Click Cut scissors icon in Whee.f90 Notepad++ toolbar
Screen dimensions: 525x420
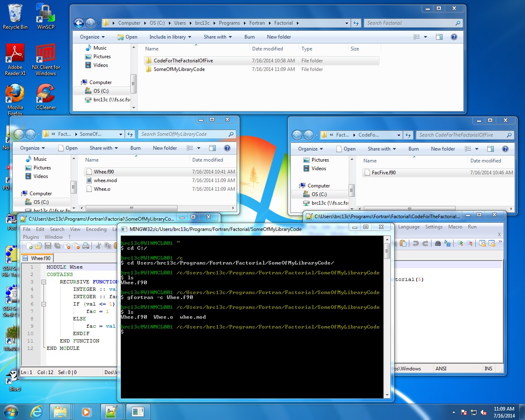point(98,246)
